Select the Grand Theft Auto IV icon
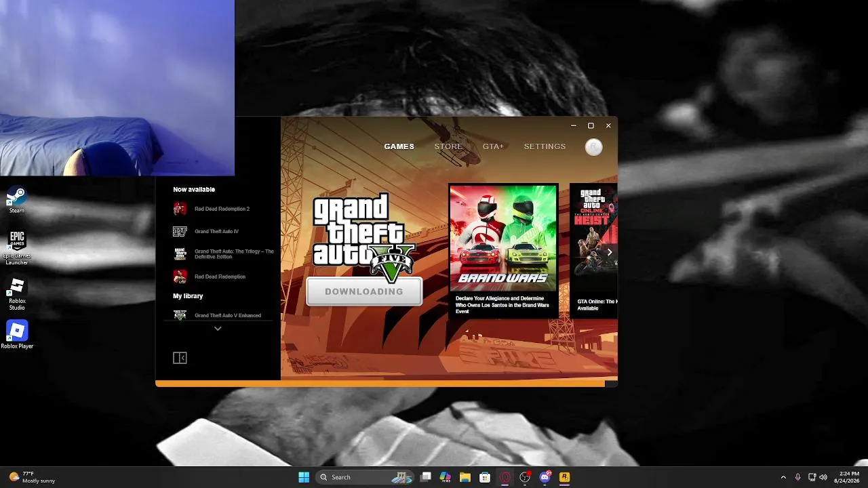The height and width of the screenshot is (488, 868). pos(180,231)
